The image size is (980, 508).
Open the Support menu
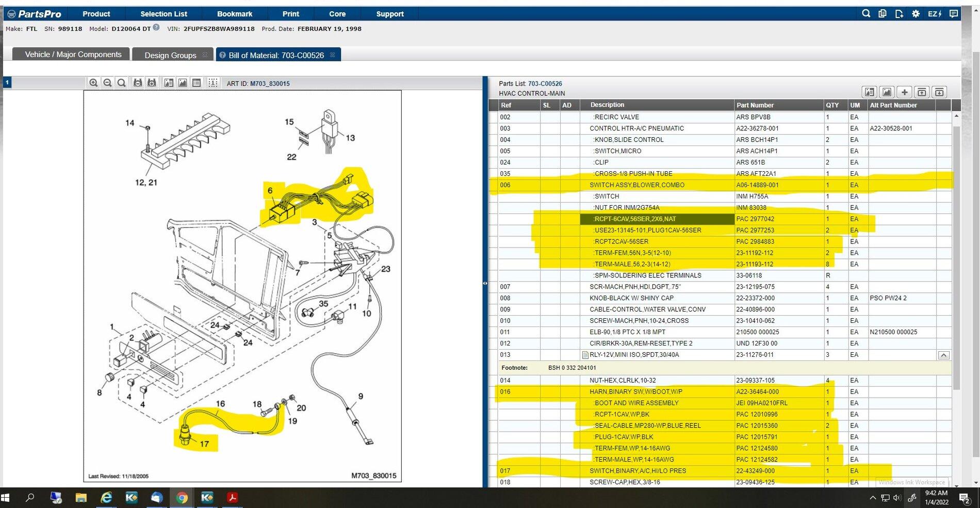390,14
